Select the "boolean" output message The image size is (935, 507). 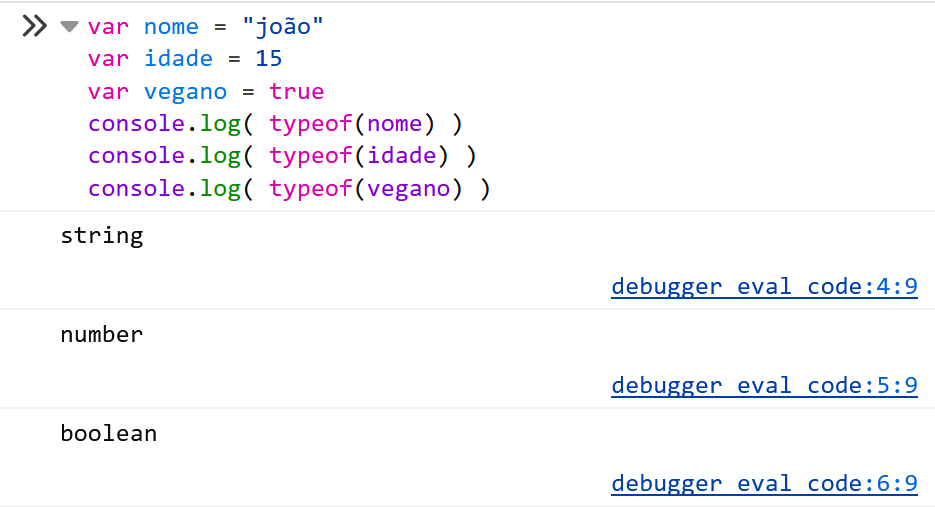[109, 433]
